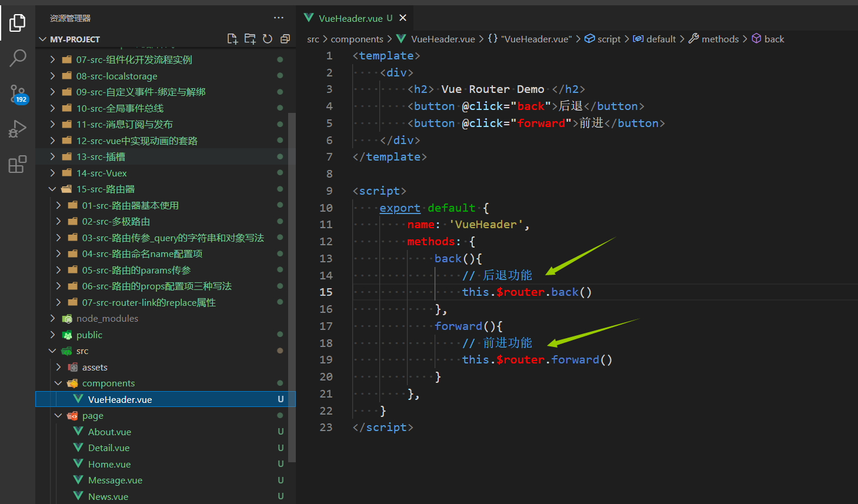Image resolution: width=858 pixels, height=504 pixels.
Task: Click the script breadcrumb item
Action: point(603,39)
